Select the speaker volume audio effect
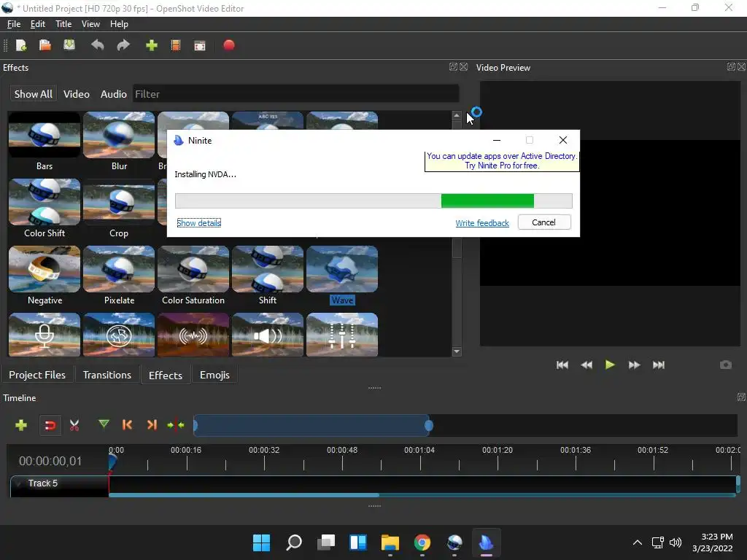Image resolution: width=747 pixels, height=560 pixels. pos(268,335)
